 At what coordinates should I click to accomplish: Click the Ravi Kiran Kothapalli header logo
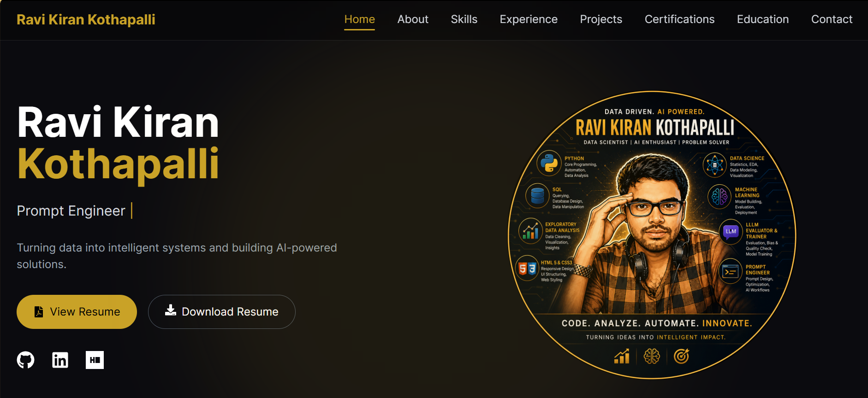86,20
